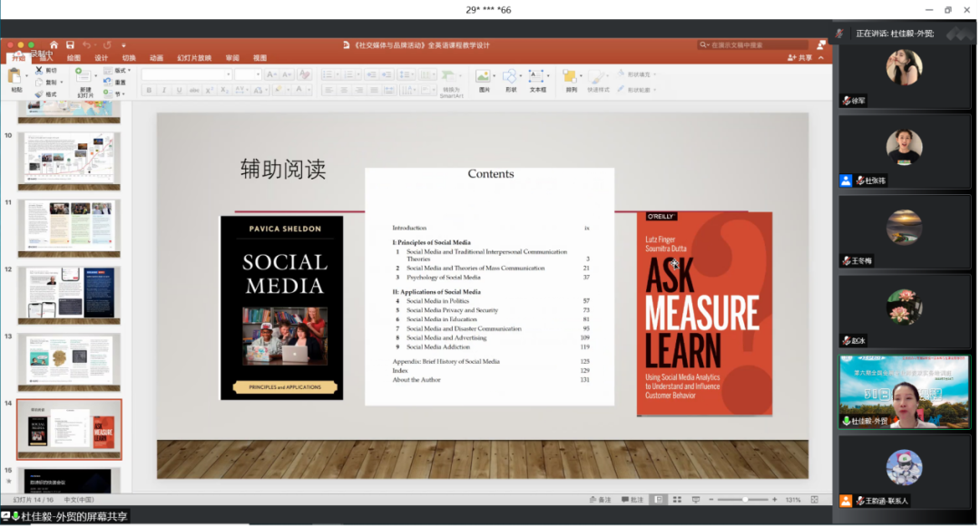Click the Fit slide to window icon
The width and height of the screenshot is (980, 527).
[x=814, y=500]
